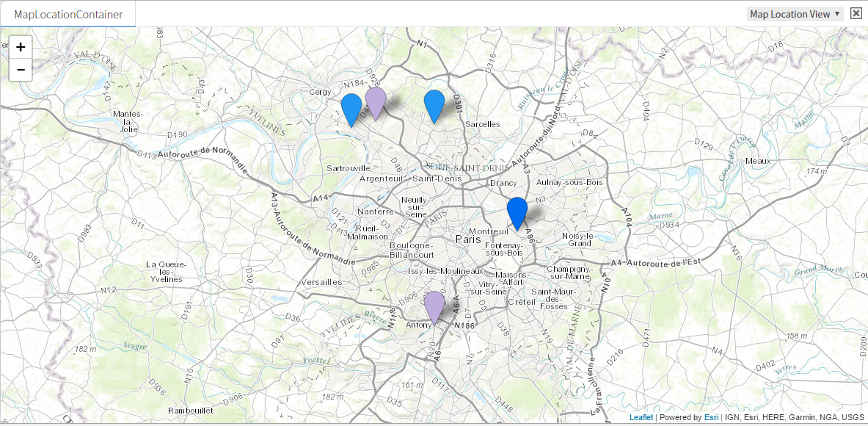Viewport: 868px width, 426px height.
Task: Click the purple marker at Antony
Action: (434, 306)
